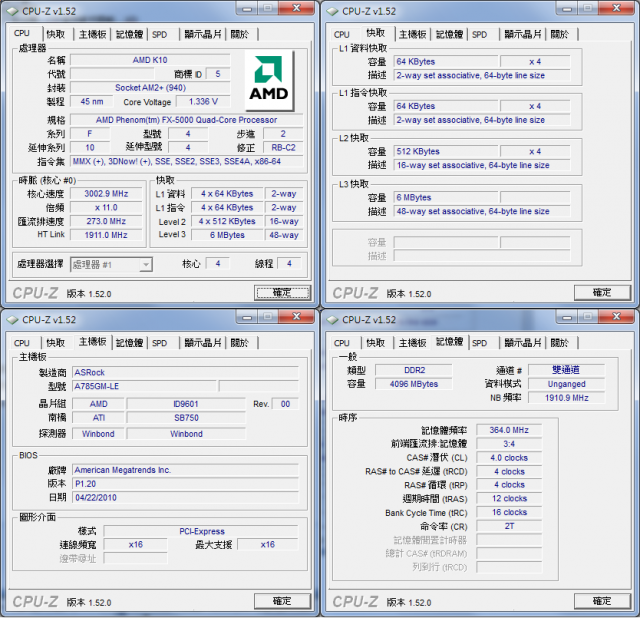Open 關於 tab in top-left window

240,34
